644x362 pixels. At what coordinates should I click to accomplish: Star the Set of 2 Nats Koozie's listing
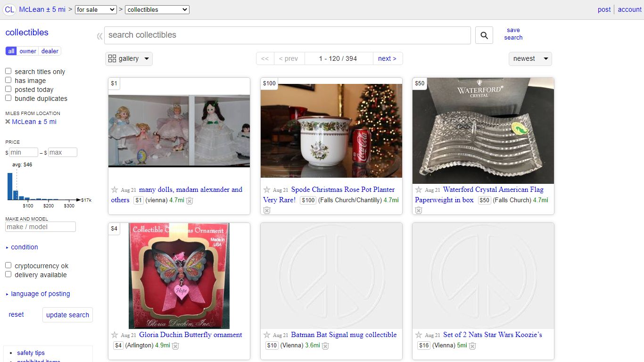(x=419, y=335)
